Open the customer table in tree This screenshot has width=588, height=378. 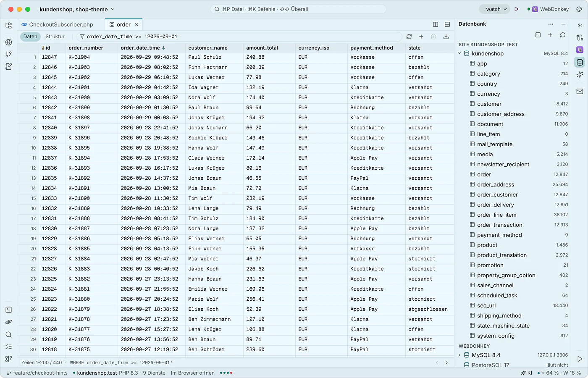pos(489,104)
